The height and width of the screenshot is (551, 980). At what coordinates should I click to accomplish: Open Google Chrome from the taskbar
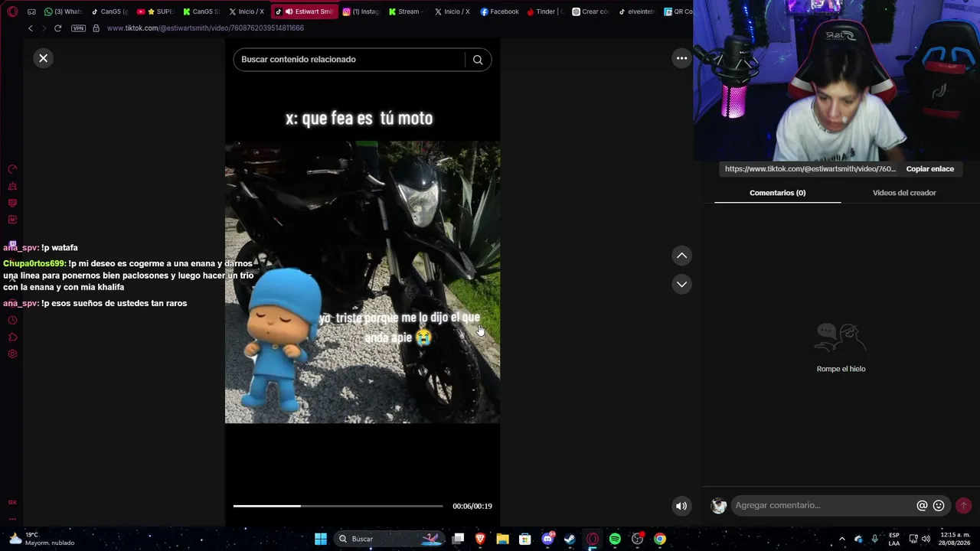click(660, 539)
